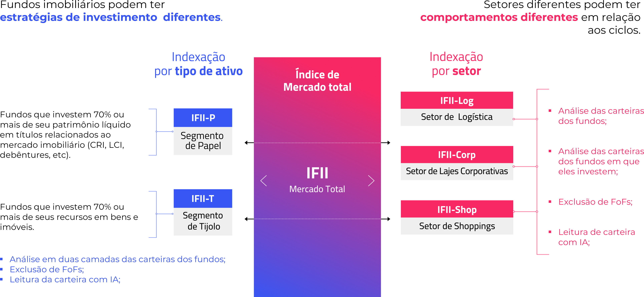Select the Setor de Logística label
This screenshot has height=297, width=644.
coord(457,117)
